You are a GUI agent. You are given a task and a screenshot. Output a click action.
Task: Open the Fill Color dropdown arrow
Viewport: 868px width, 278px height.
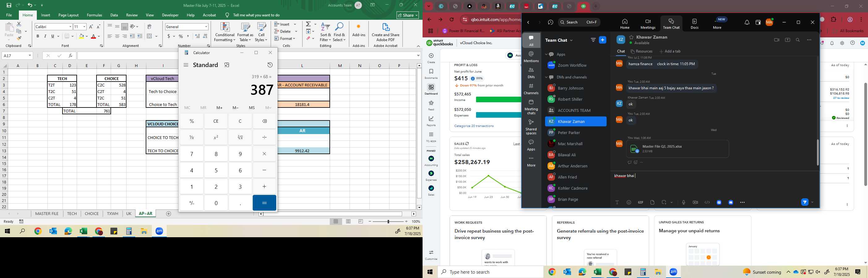pos(87,36)
